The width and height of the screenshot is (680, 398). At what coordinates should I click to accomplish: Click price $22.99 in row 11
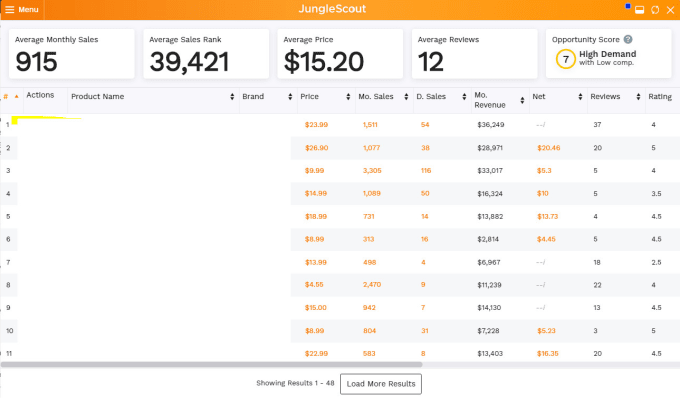pos(316,353)
